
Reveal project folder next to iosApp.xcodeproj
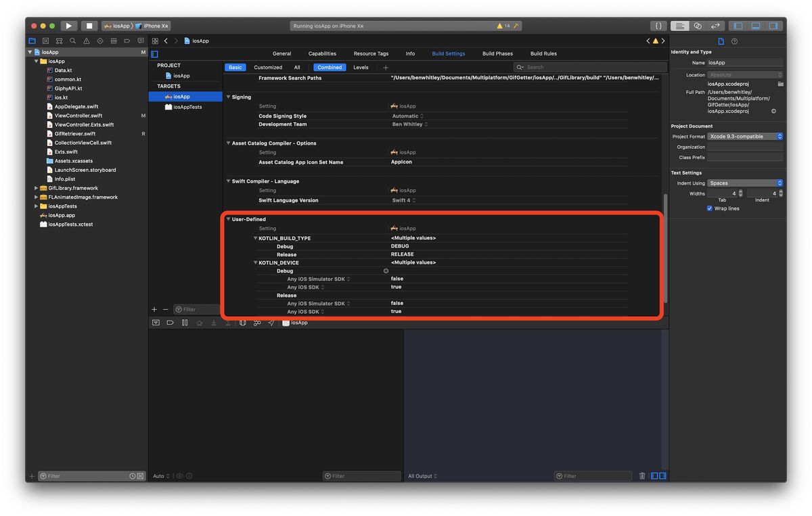pos(780,84)
